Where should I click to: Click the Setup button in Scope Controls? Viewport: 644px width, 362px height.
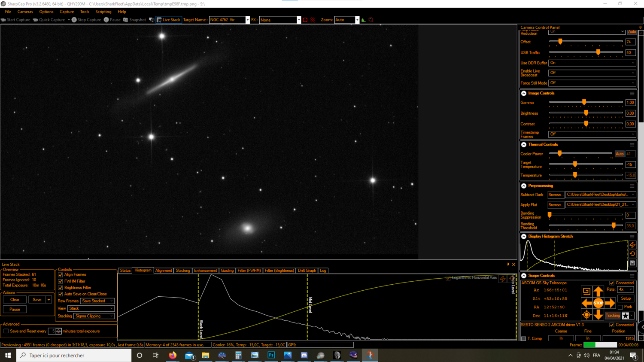point(626,298)
